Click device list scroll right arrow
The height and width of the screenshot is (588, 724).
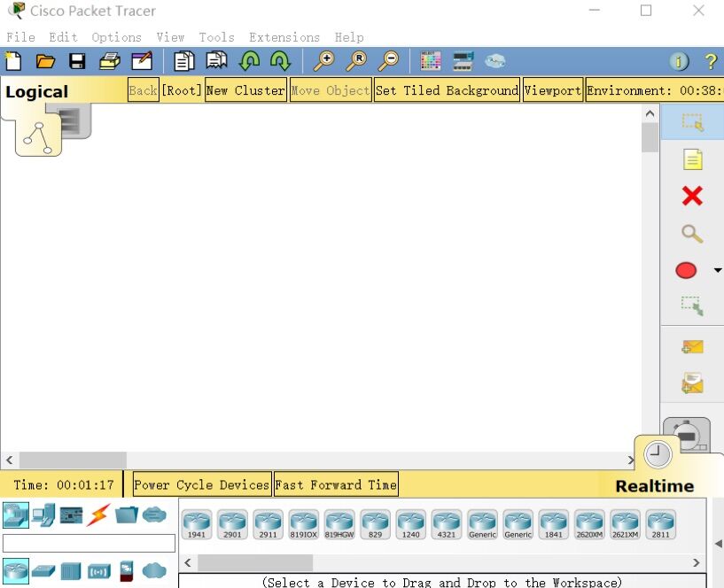pyautogui.click(x=697, y=562)
